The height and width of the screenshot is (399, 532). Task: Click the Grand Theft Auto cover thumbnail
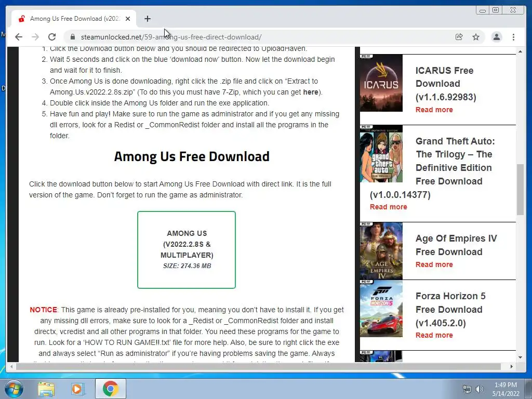point(381,154)
